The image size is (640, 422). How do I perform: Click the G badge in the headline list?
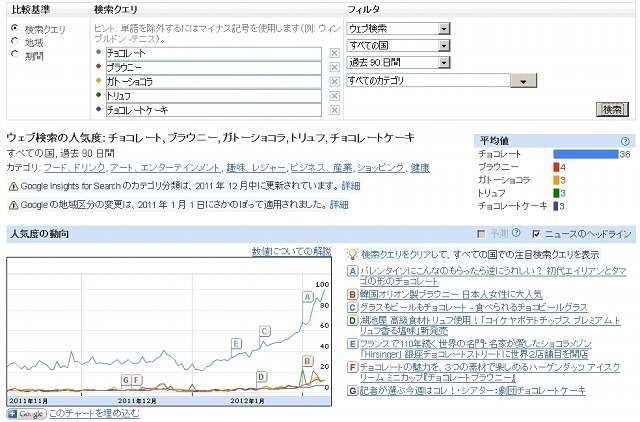tap(352, 391)
